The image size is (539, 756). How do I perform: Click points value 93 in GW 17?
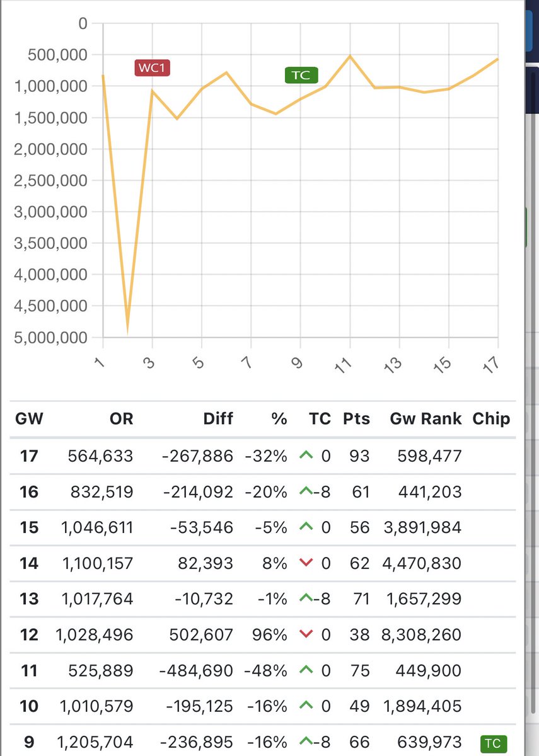coord(360,455)
